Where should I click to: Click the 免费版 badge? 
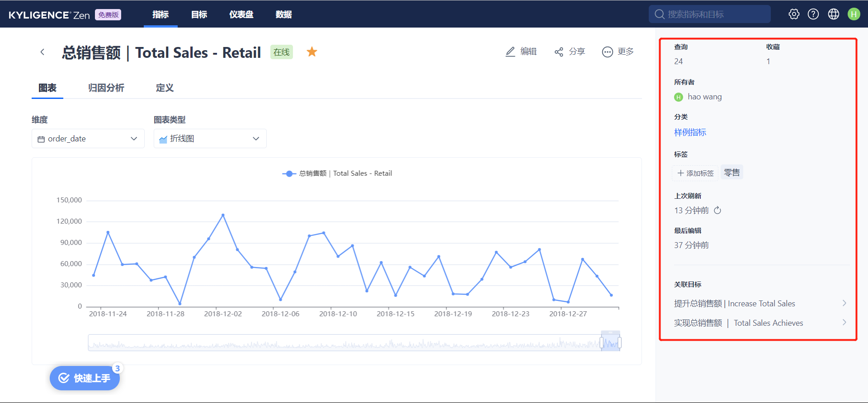click(108, 14)
